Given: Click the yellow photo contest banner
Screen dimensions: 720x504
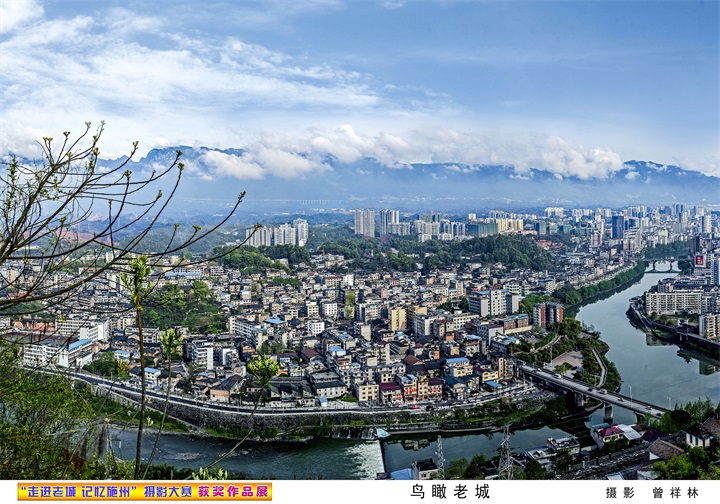Looking at the screenshot, I should 144,491.
